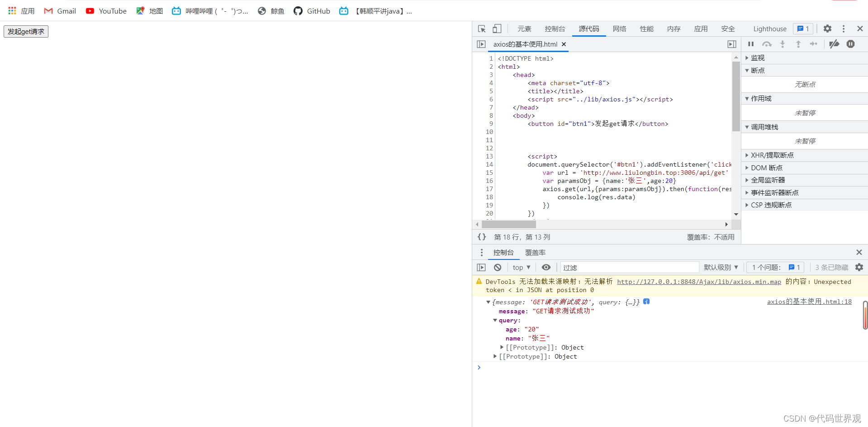868x427 pixels.
Task: Open the top context dropdown
Action: [x=522, y=267]
